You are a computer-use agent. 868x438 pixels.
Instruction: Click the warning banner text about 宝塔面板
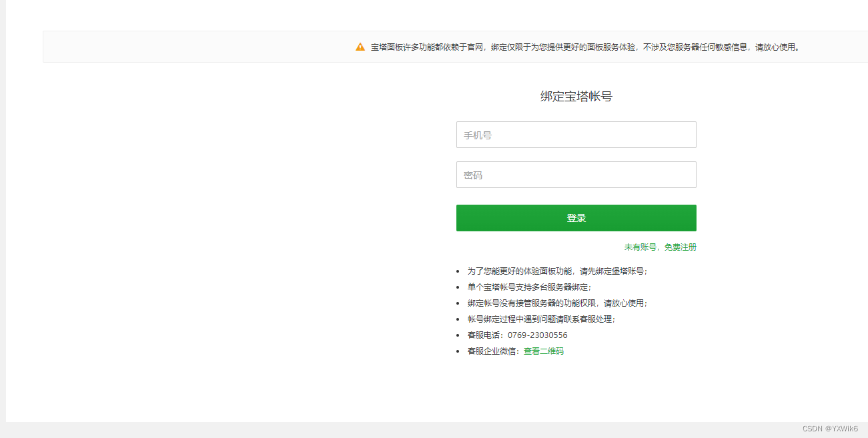[x=584, y=47]
